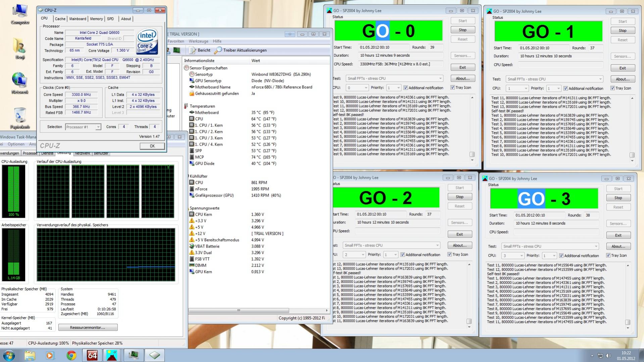Open CPU dropdown in GO - 0 window
The height and width of the screenshot is (362, 644).
357,88
